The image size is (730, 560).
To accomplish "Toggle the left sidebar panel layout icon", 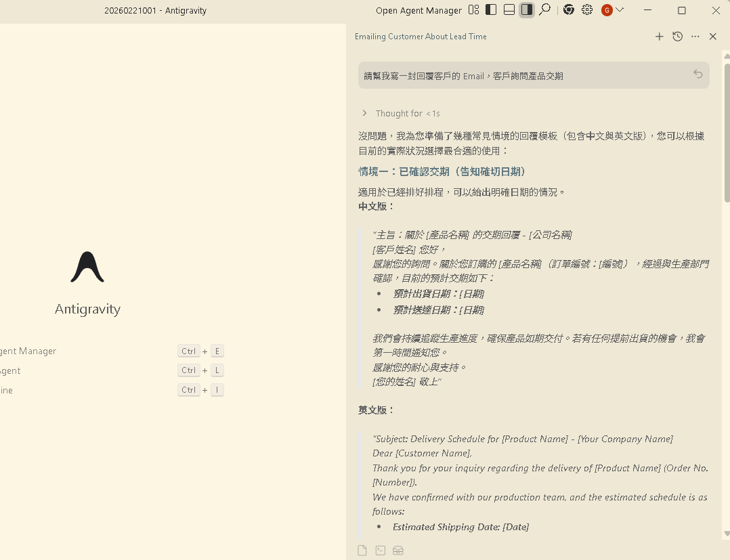I will (490, 10).
